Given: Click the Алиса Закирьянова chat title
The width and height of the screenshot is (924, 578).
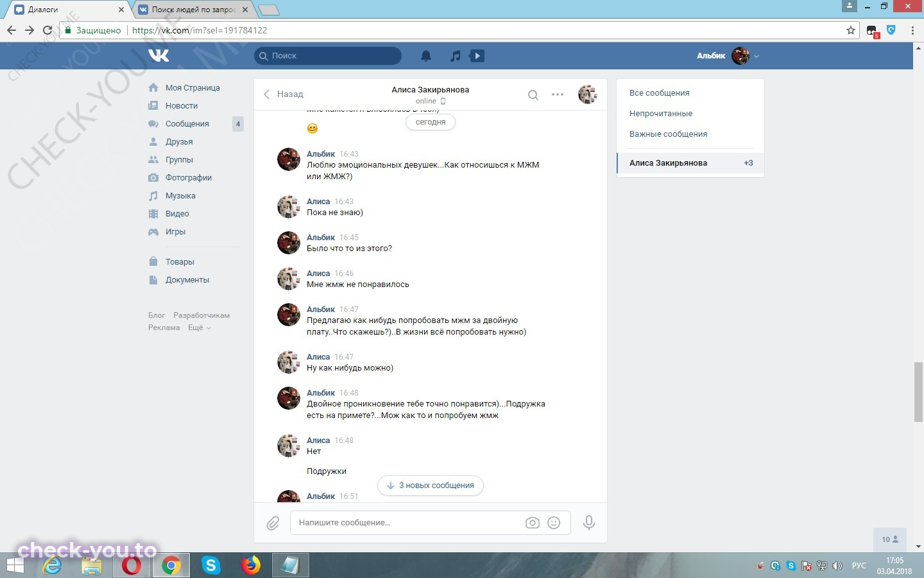Looking at the screenshot, I should [430, 90].
